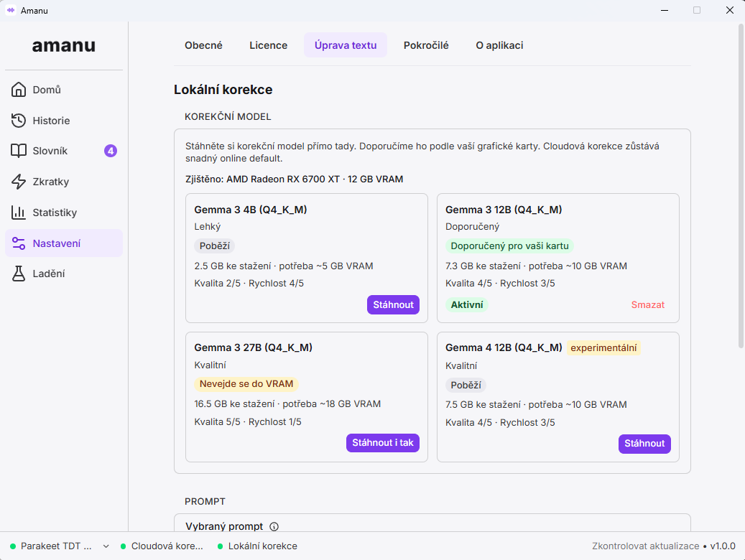Click the Slovník badge showing 4
This screenshot has height=560, width=745.
tap(110, 151)
